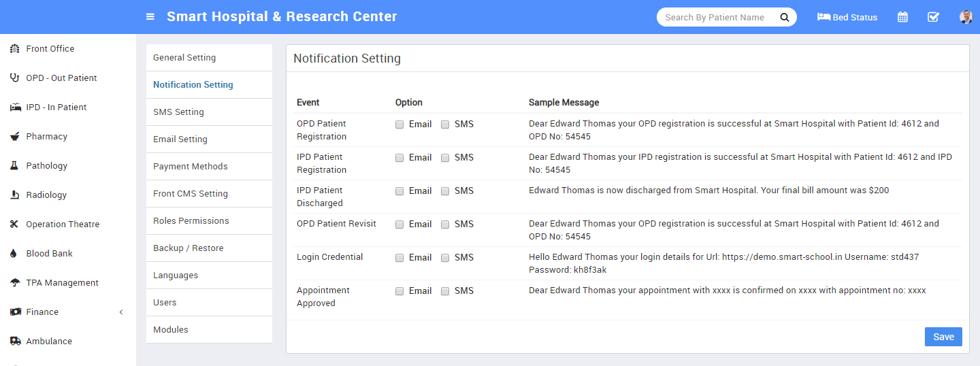The width and height of the screenshot is (980, 366).
Task: Open the SMS Setting tab
Action: click(x=209, y=112)
